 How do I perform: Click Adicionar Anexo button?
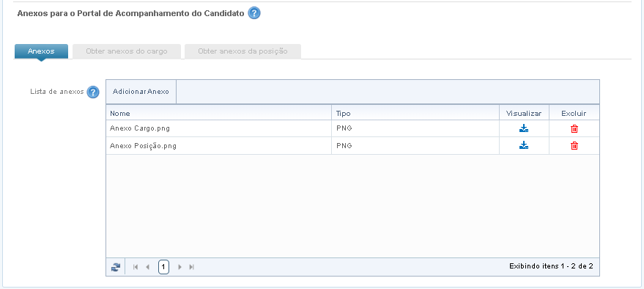click(x=141, y=92)
